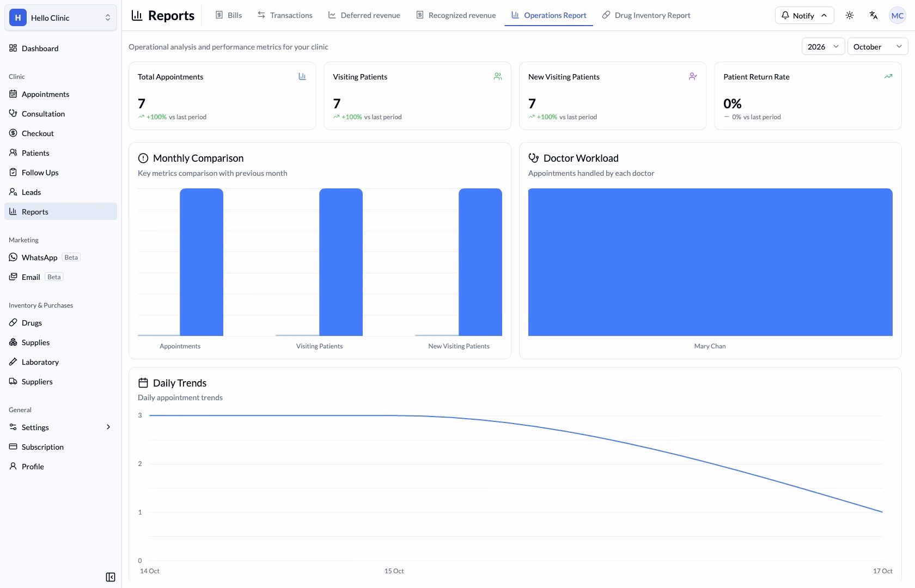Collapse the sidebar with bottom panel icon
Image resolution: width=915 pixels, height=588 pixels.
coord(111,577)
